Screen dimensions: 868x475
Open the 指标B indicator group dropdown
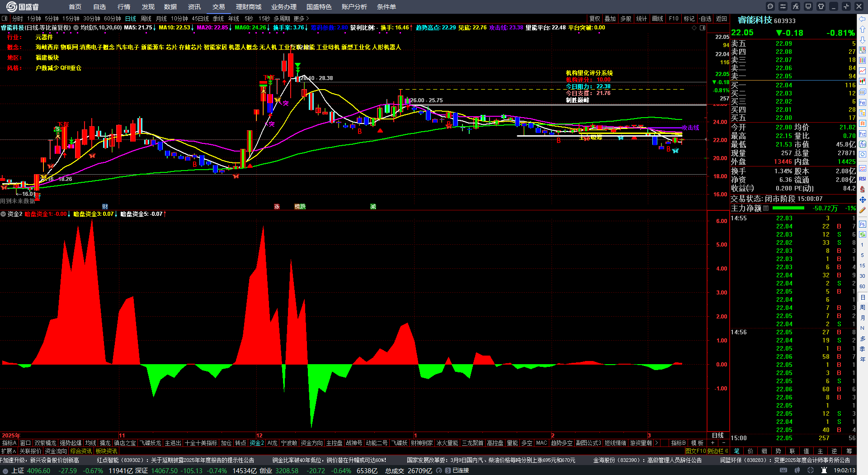pyautogui.click(x=679, y=443)
